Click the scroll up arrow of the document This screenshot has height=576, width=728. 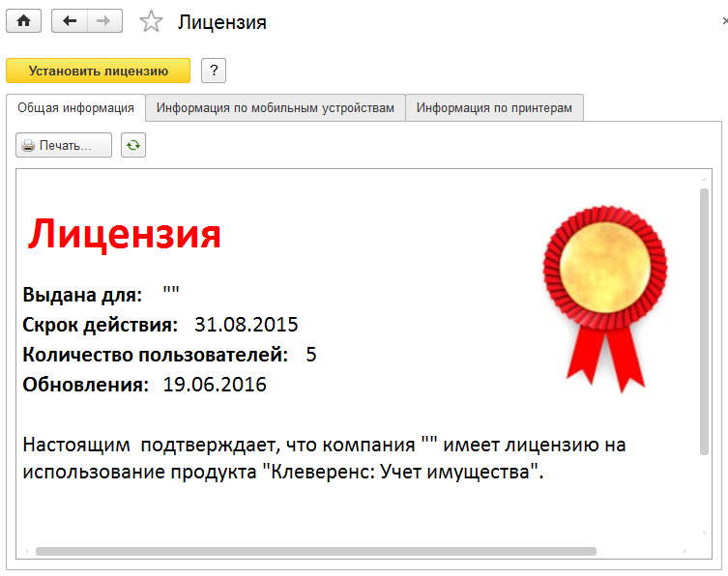pos(705,179)
